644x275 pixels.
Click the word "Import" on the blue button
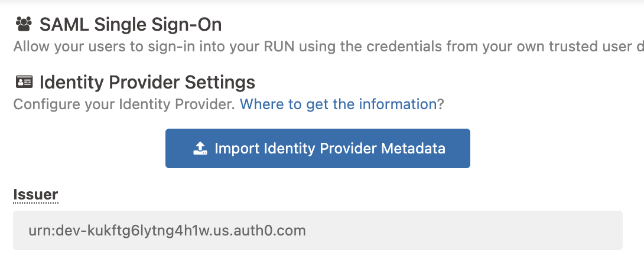coord(236,148)
